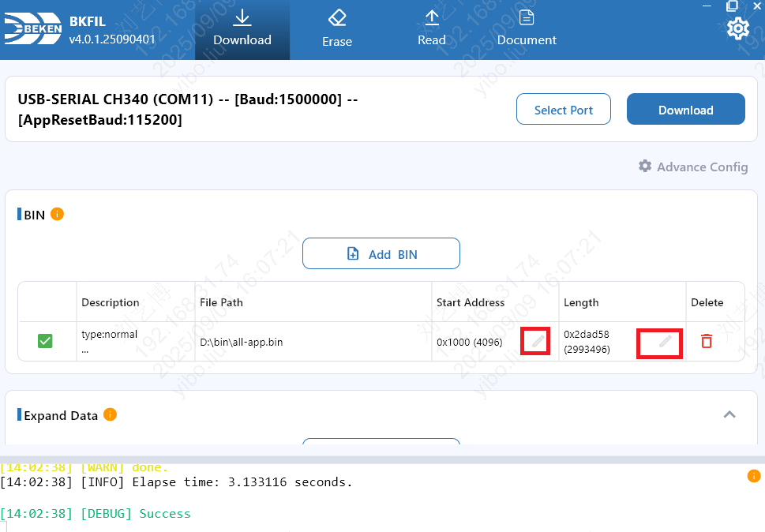Open the Document tab
The image size is (765, 532).
[x=527, y=29]
